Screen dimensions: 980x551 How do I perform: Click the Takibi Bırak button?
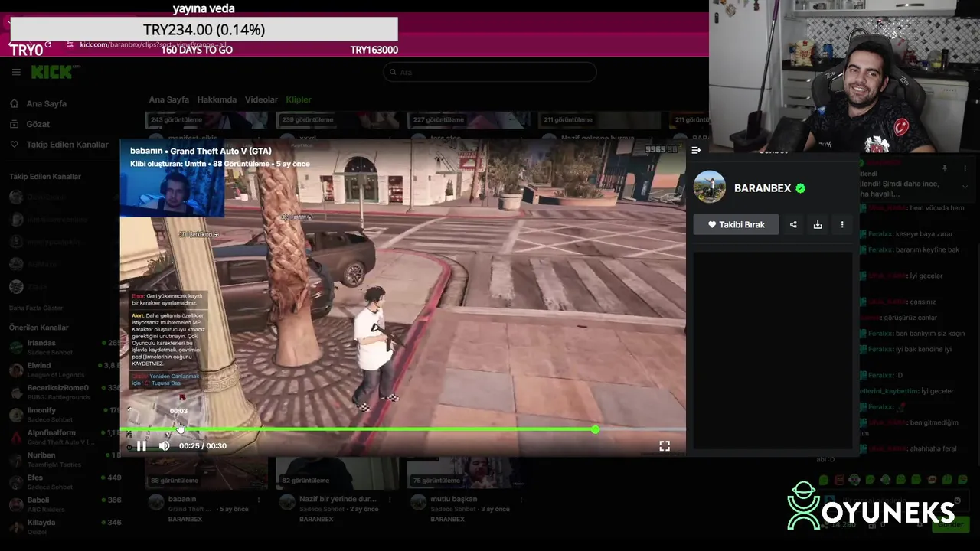coord(736,224)
